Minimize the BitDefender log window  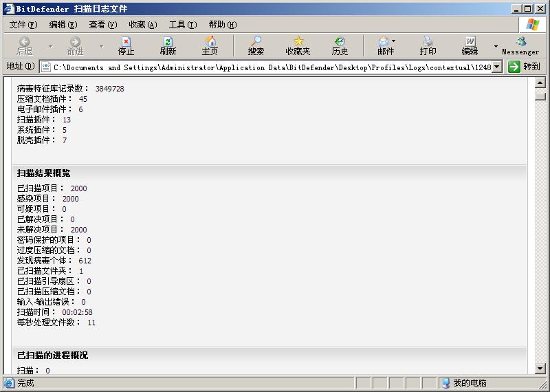click(x=516, y=9)
